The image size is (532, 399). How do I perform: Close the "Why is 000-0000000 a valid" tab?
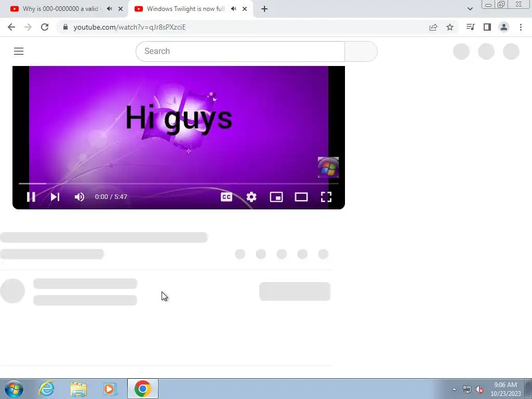(121, 9)
